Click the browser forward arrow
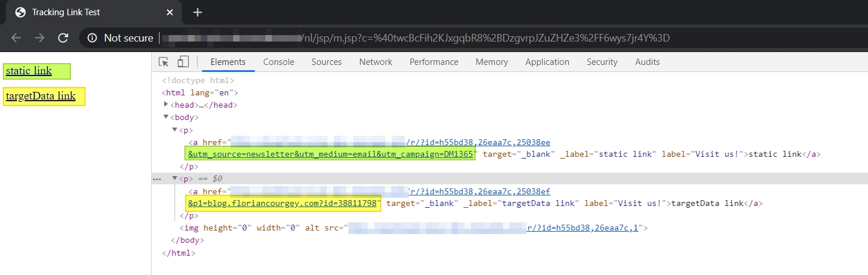Screen dimensions: 868x275 [39, 38]
